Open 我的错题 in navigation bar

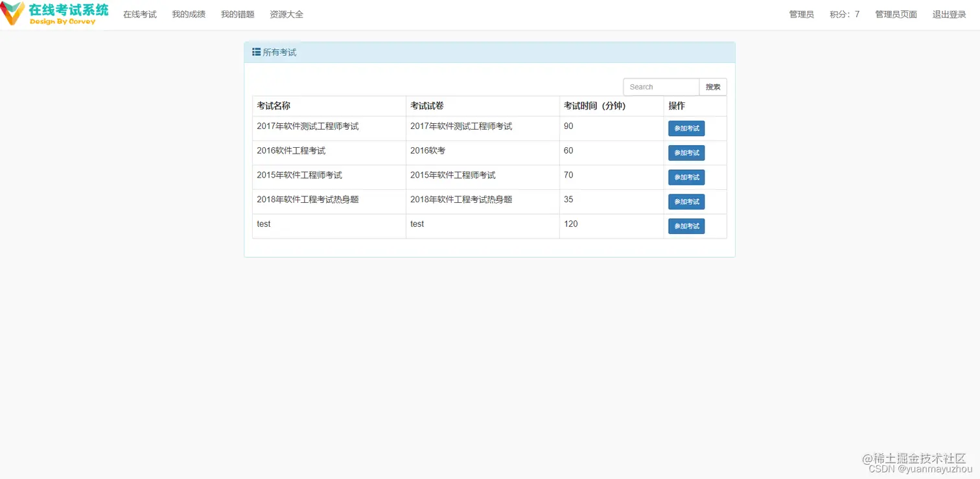(238, 14)
